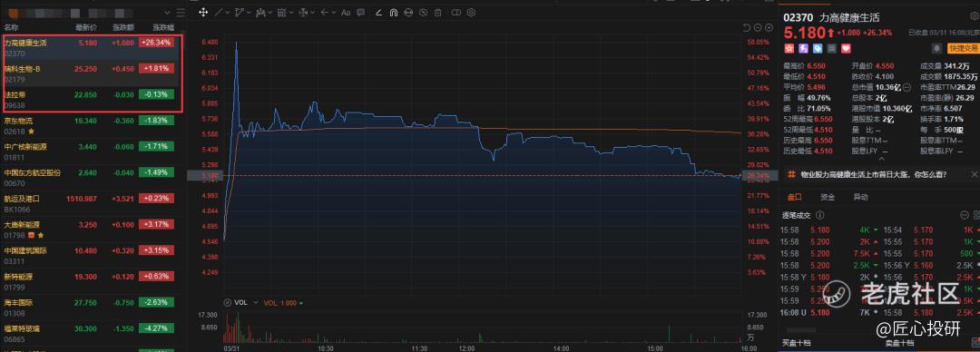Expand the line tool dropdown arrow

pos(228,12)
